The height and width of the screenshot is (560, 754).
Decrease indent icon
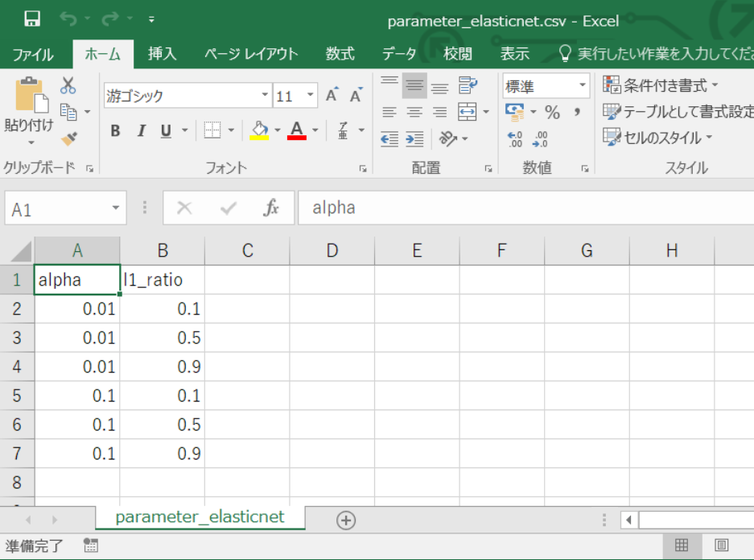click(389, 139)
